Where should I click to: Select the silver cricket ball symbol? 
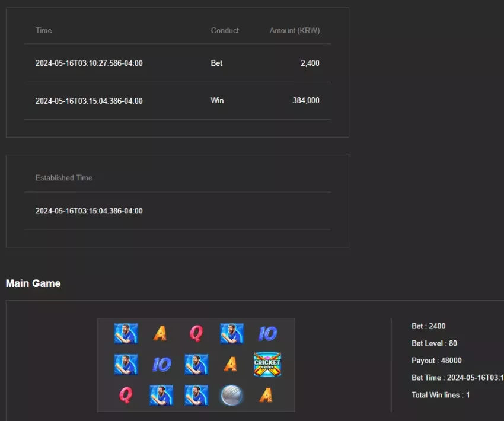231,395
